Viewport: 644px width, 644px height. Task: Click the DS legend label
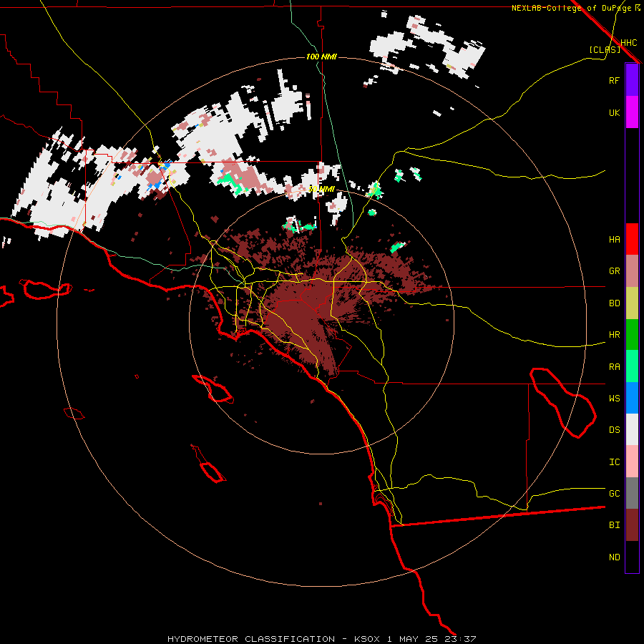[x=614, y=430]
